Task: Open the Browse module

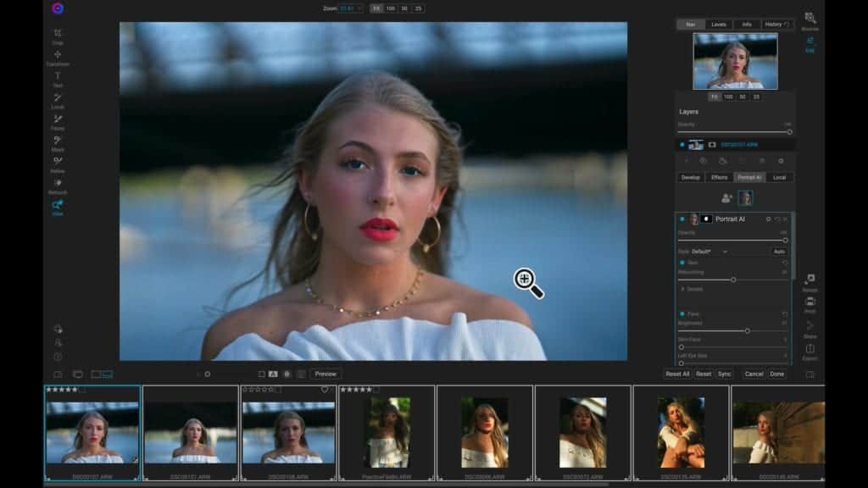Action: pyautogui.click(x=810, y=21)
